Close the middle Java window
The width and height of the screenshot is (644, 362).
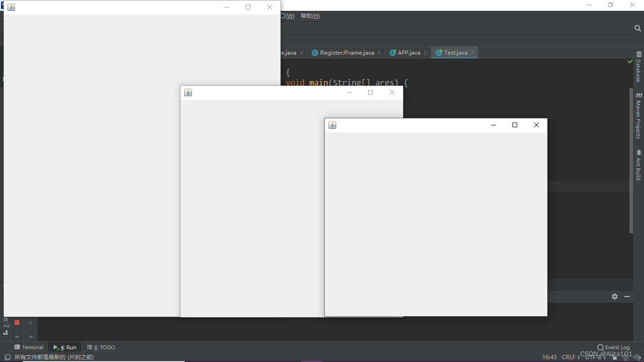pyautogui.click(x=392, y=92)
